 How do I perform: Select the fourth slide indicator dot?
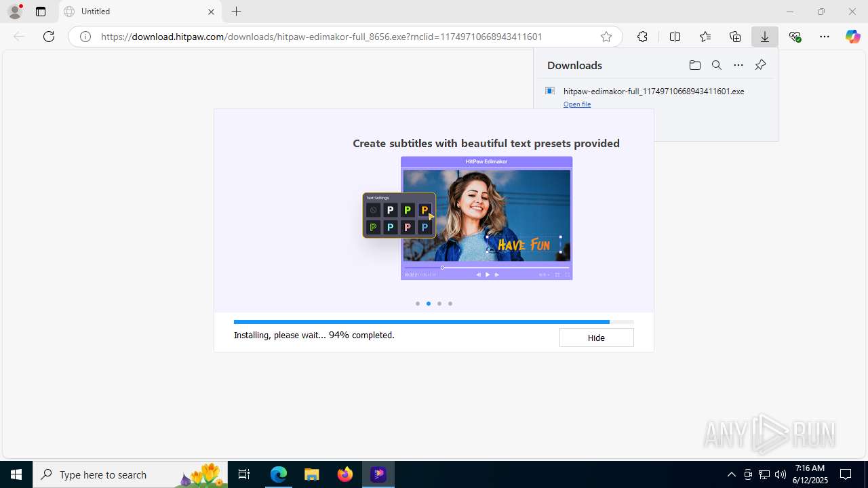(x=450, y=304)
